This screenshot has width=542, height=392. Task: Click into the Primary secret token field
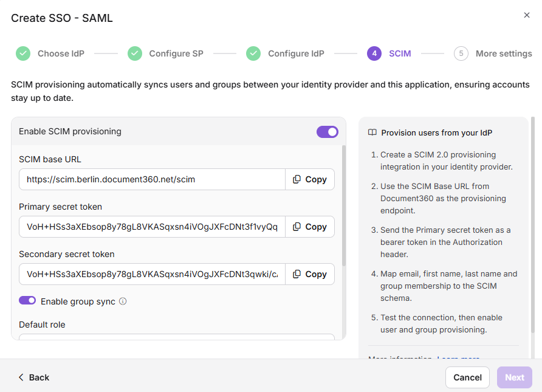pyautogui.click(x=152, y=227)
